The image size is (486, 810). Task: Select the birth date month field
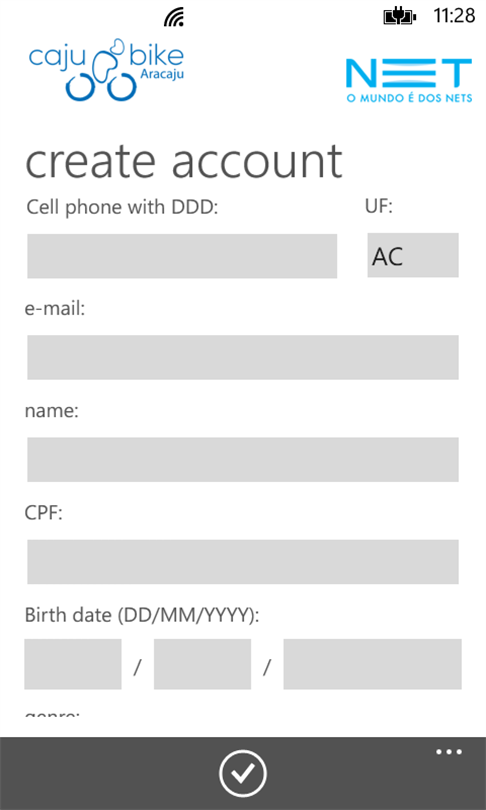[x=202, y=664]
